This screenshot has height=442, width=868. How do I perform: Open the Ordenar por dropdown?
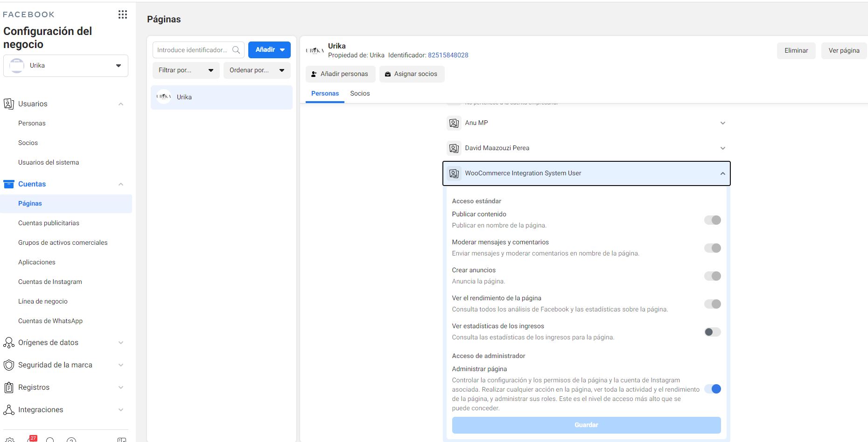(x=257, y=70)
